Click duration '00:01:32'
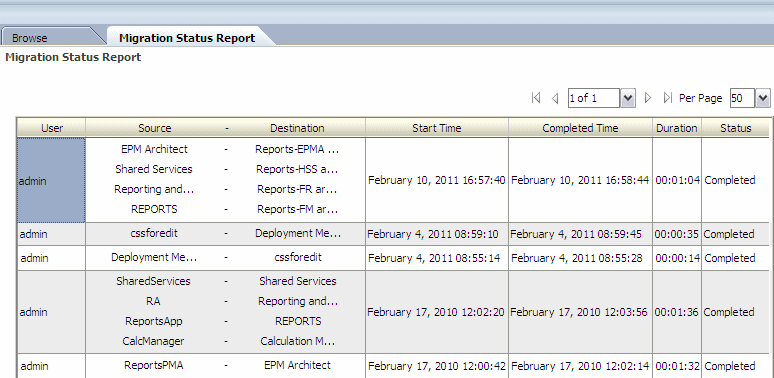Viewport: 774px width, 378px height. pyautogui.click(x=677, y=366)
